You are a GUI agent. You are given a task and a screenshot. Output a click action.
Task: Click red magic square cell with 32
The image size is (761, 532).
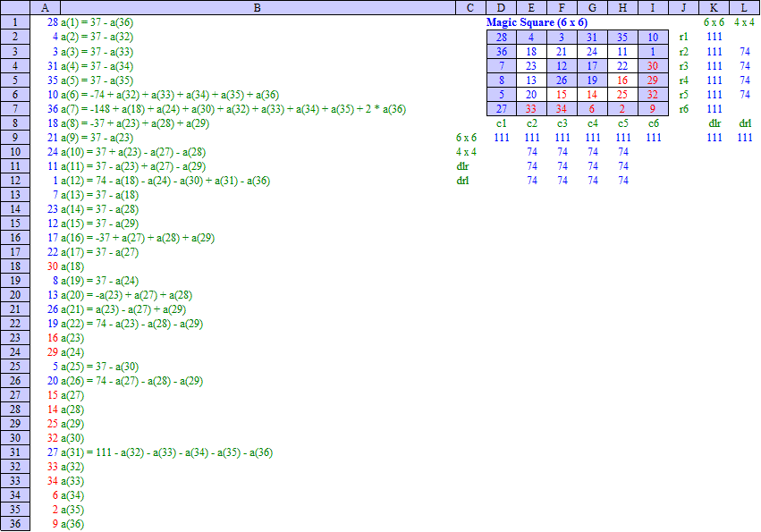click(653, 95)
